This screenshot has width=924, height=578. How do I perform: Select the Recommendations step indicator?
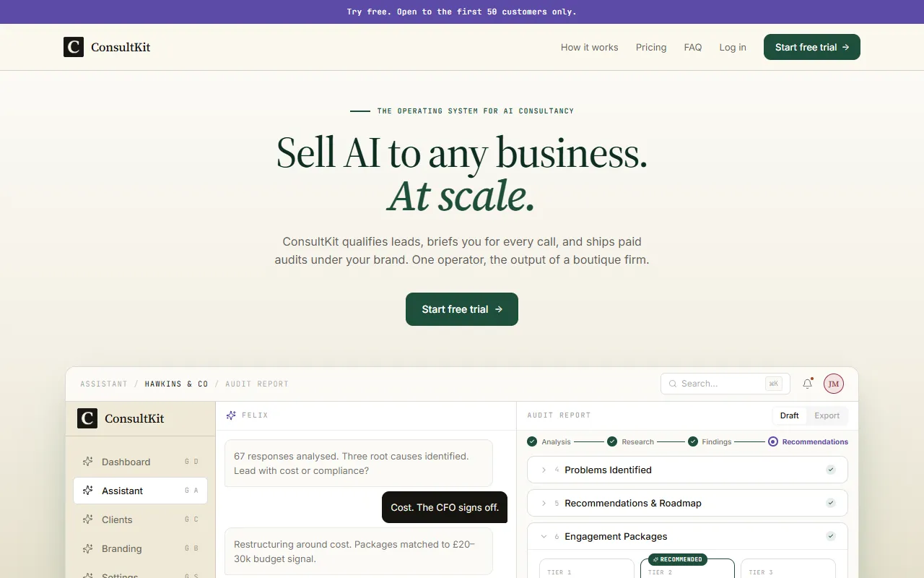pyautogui.click(x=773, y=441)
